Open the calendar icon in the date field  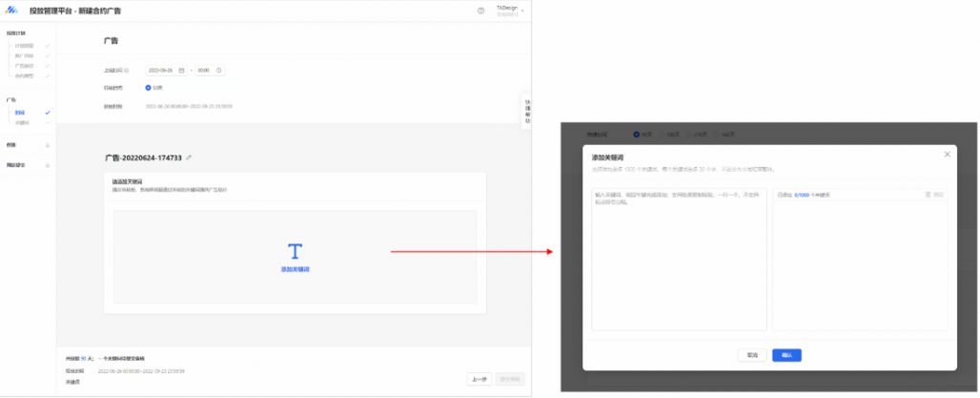point(181,71)
